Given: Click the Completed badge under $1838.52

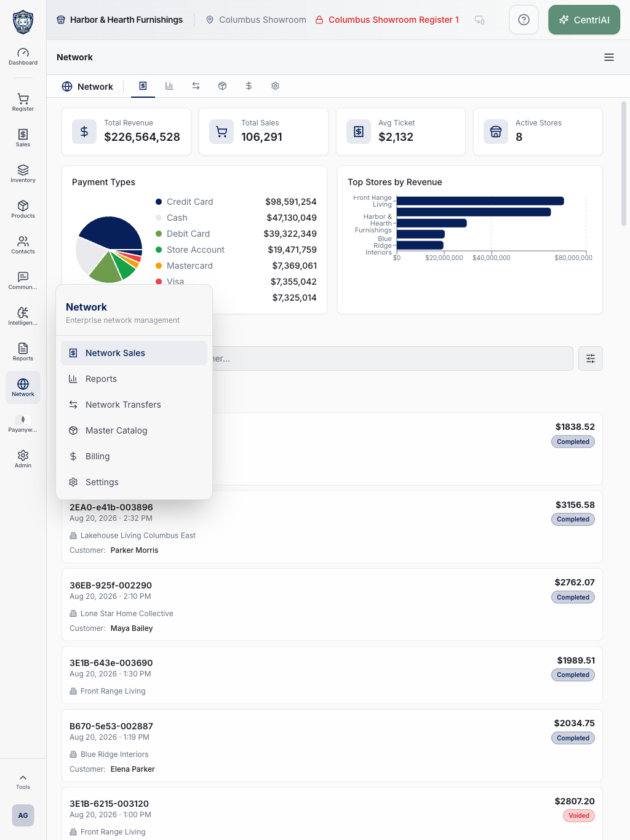Looking at the screenshot, I should 573,442.
